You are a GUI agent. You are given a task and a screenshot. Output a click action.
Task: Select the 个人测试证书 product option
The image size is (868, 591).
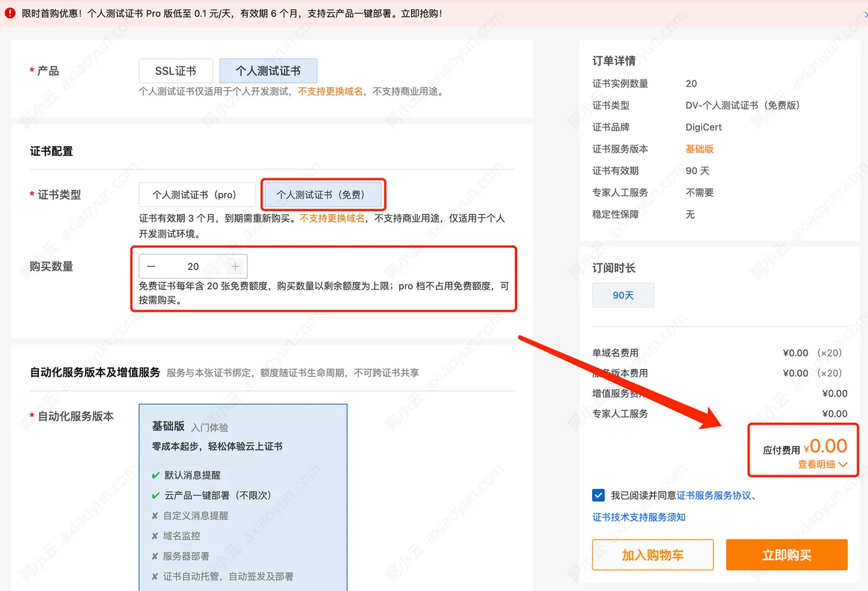(268, 71)
